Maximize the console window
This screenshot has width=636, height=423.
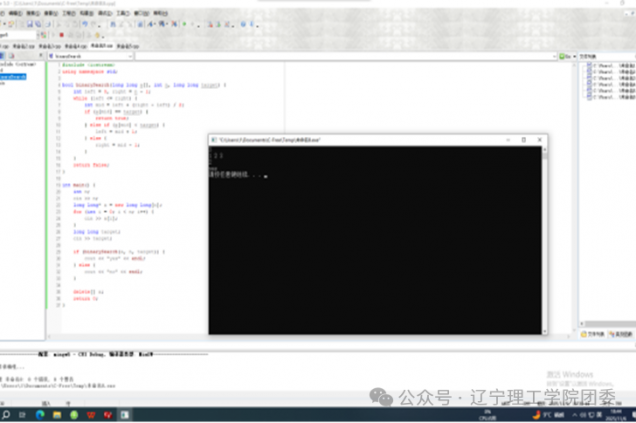point(524,140)
